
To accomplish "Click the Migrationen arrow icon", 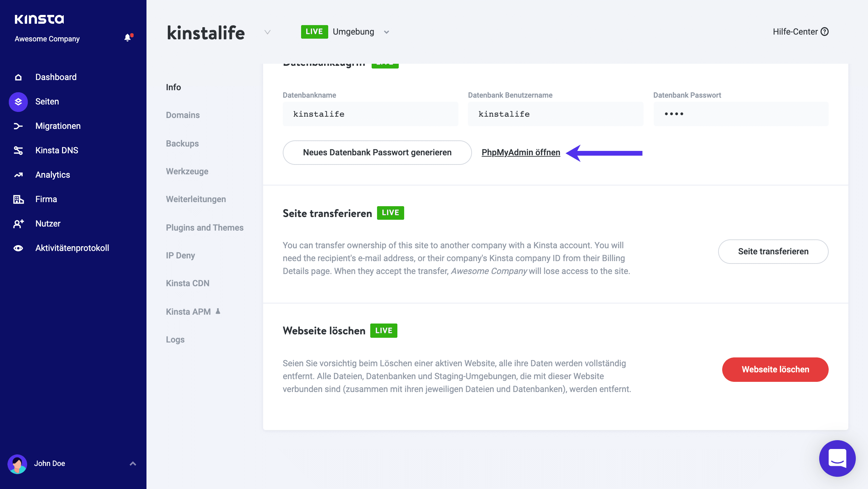I will coord(18,126).
